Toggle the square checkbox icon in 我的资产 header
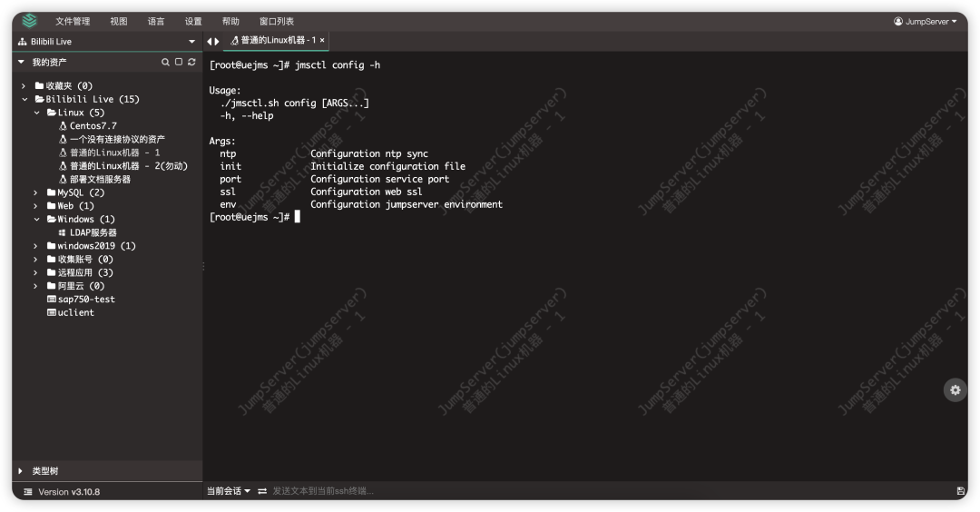 (179, 62)
